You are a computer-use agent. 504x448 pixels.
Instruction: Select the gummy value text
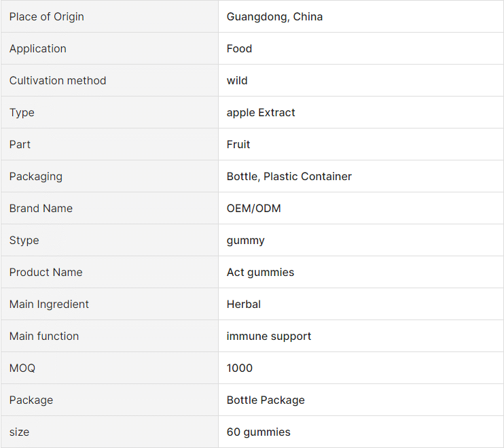pos(246,241)
